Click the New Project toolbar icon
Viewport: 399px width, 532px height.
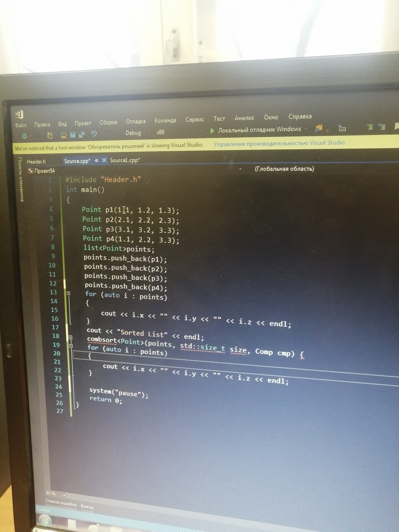coord(50,135)
